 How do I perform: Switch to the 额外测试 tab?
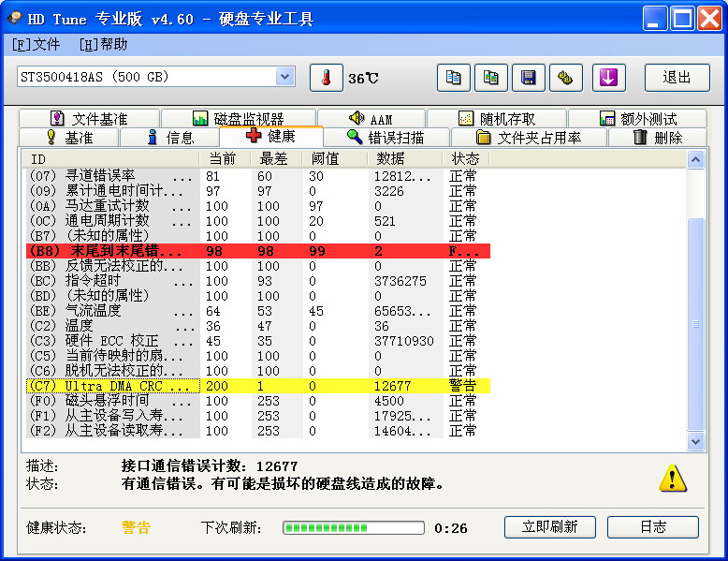(638, 119)
